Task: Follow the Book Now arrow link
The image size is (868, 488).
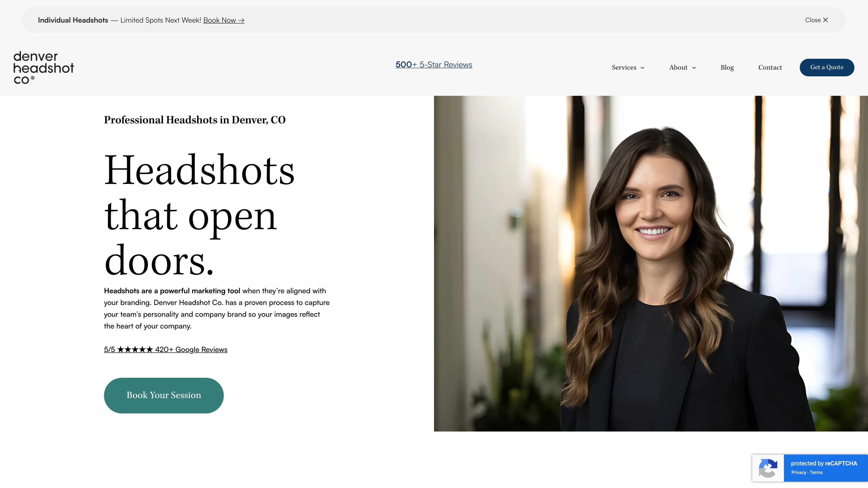Action: [x=224, y=20]
